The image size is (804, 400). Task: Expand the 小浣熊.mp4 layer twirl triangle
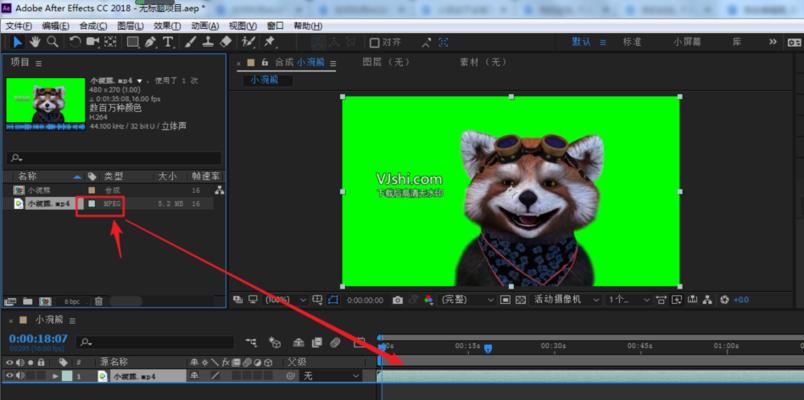click(55, 376)
